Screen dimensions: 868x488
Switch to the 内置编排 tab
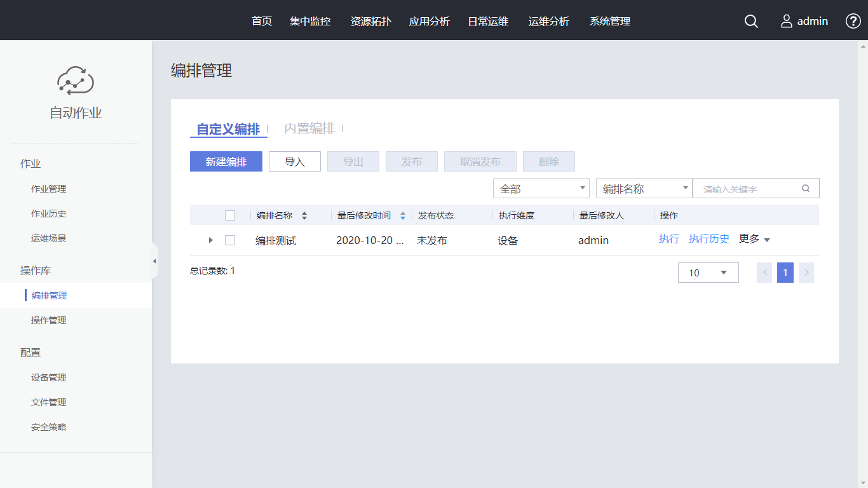pos(309,129)
